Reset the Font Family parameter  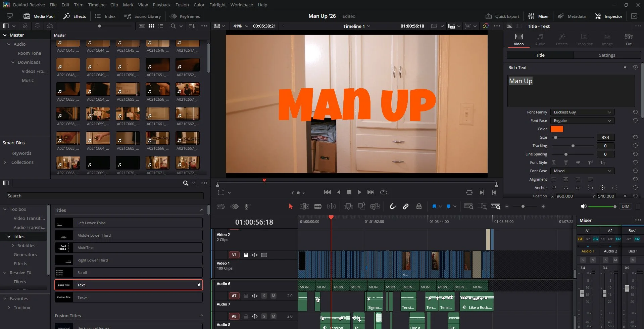coord(635,112)
